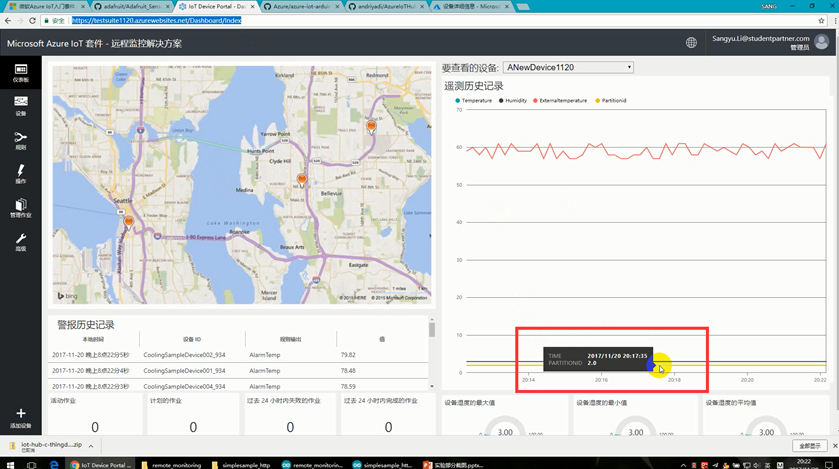The width and height of the screenshot is (839, 469).
Task: Click the browser back arrow
Action: click(x=7, y=20)
